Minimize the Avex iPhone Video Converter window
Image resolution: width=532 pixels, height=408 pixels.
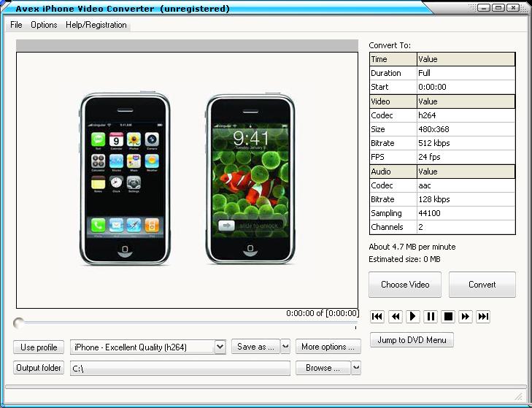[484, 7]
